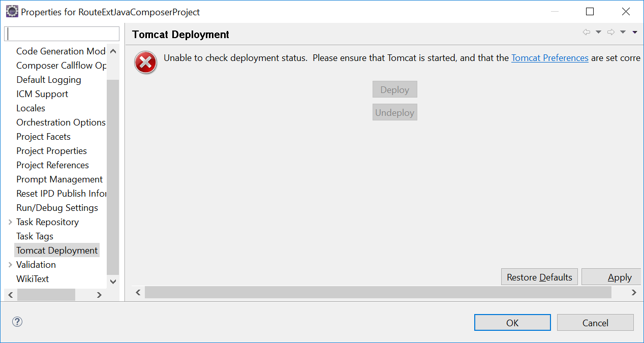Go back using the left arrow icon

pyautogui.click(x=587, y=32)
